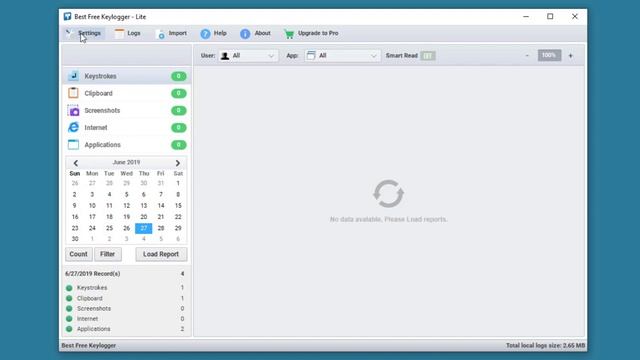
Task: Click the user silhouette icon in User dropdown
Action: (x=225, y=56)
